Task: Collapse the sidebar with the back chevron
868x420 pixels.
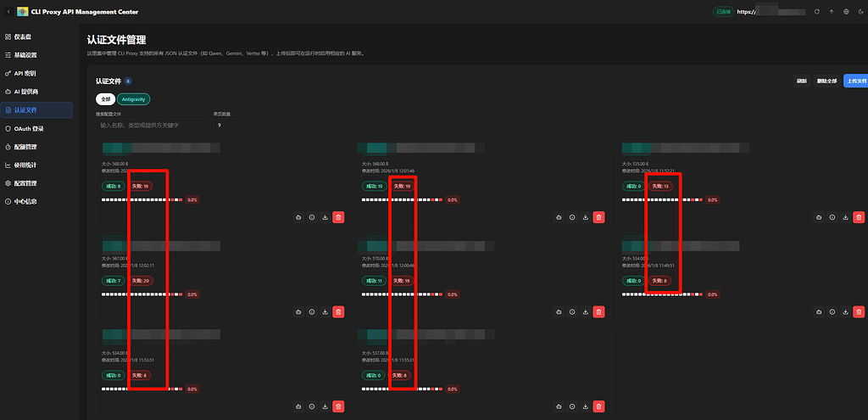Action: pos(8,12)
